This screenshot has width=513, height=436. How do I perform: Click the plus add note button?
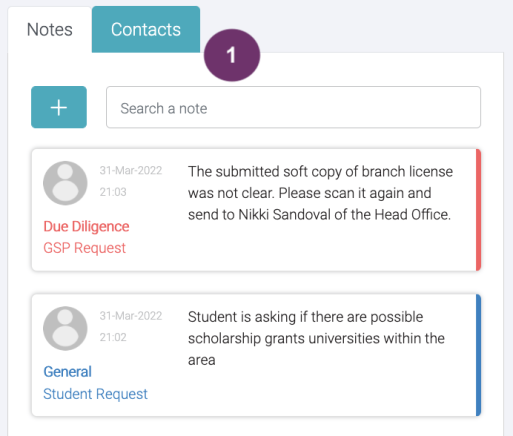59,107
